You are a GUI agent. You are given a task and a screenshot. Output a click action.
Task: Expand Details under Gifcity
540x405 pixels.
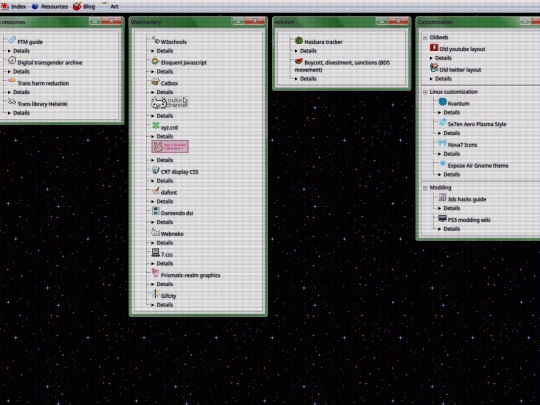[x=162, y=305]
